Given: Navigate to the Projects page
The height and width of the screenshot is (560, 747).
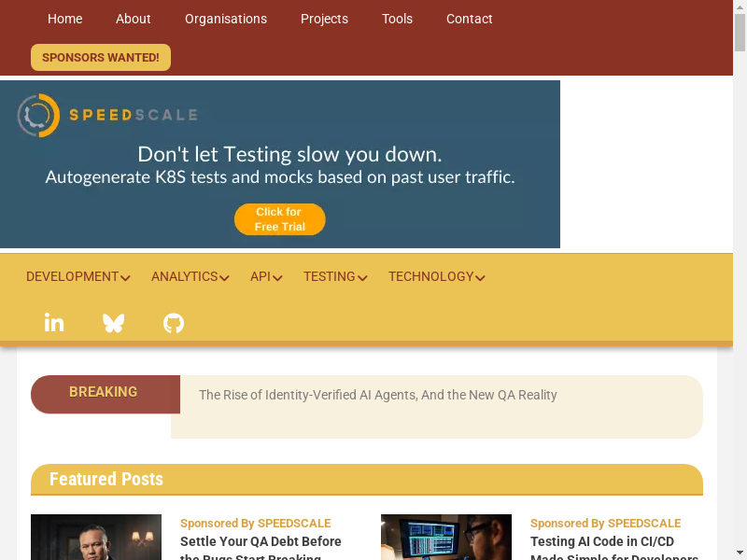Looking at the screenshot, I should (x=324, y=19).
